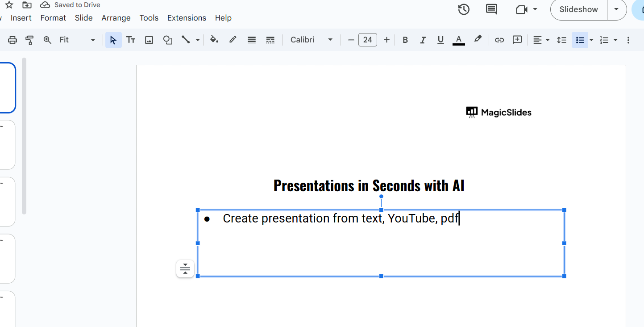Toggle Italic formatting
The image size is (644, 327).
[423, 40]
